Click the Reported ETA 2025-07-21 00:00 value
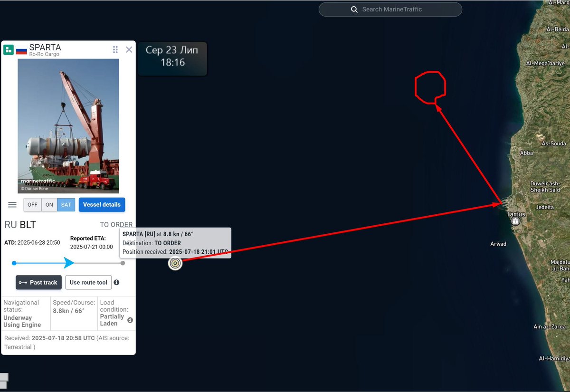 (x=91, y=247)
